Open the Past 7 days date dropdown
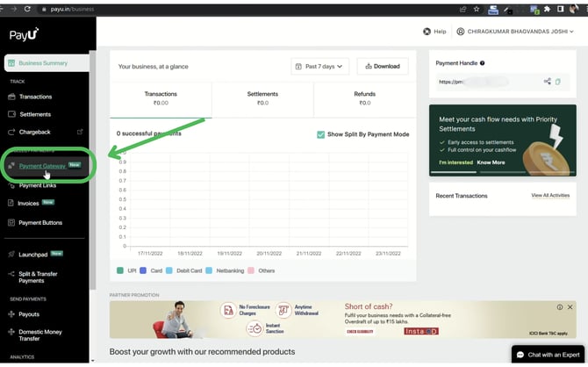The image size is (588, 367). (319, 66)
